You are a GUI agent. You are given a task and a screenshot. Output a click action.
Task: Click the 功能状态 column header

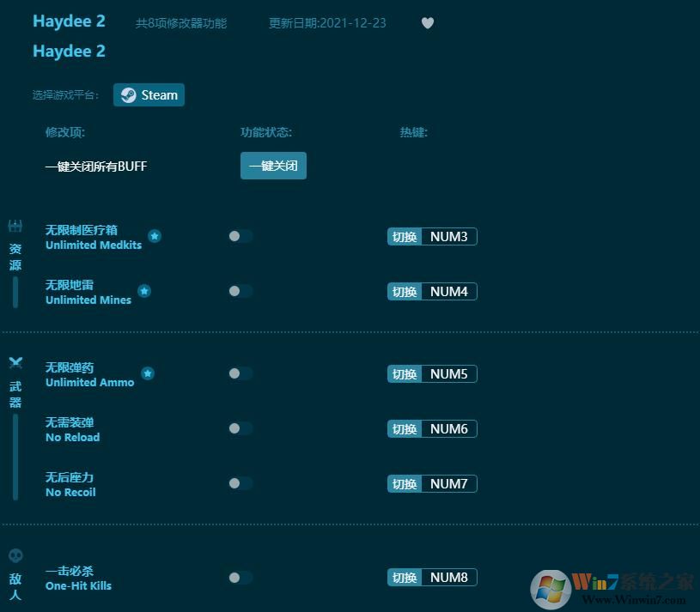point(266,132)
